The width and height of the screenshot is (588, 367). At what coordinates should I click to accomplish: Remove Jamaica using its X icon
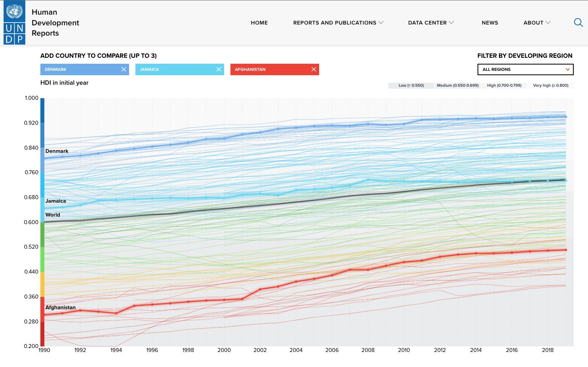click(219, 69)
